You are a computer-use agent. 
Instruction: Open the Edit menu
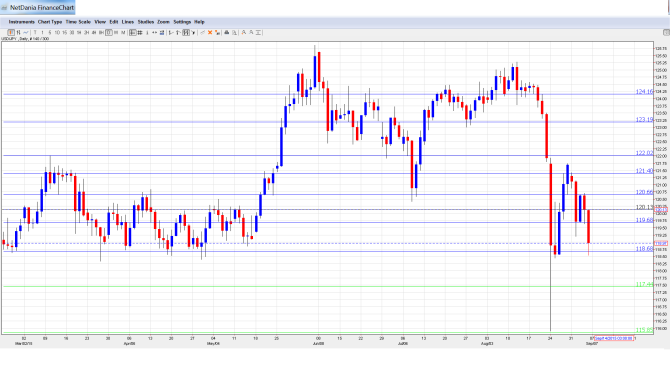(114, 22)
